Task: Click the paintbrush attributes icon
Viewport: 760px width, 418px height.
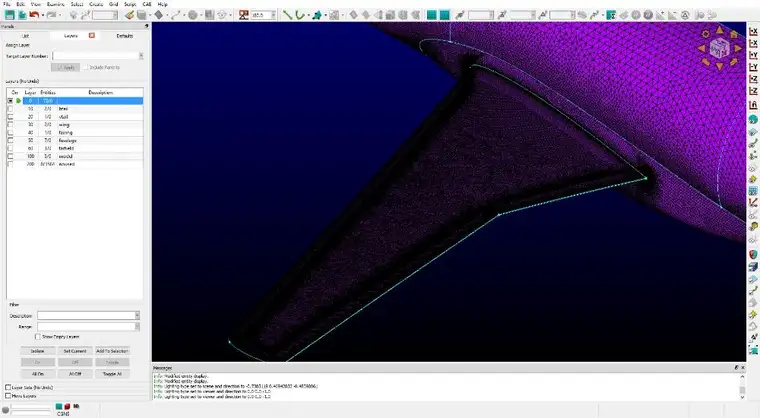Action: point(129,15)
